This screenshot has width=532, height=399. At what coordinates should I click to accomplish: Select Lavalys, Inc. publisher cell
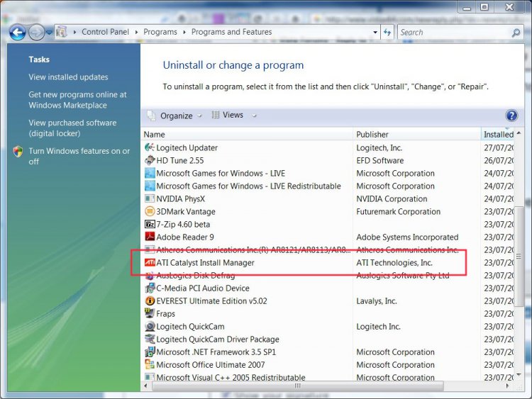pyautogui.click(x=377, y=301)
